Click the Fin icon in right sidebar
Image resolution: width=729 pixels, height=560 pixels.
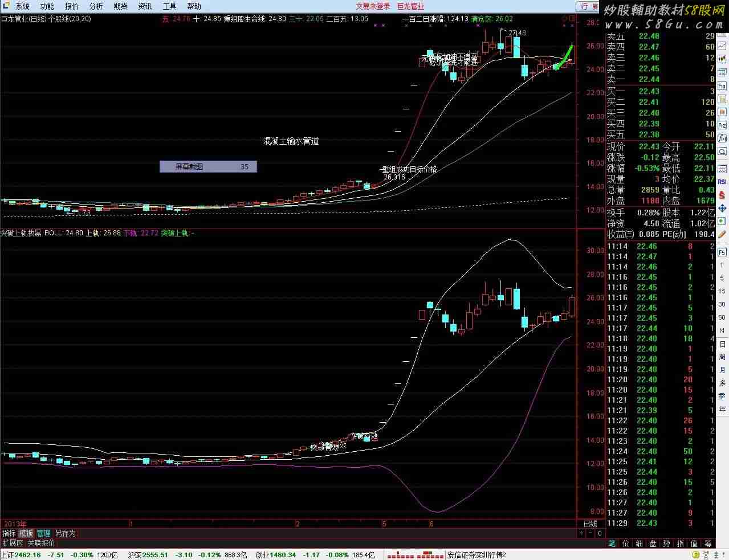pos(722,86)
